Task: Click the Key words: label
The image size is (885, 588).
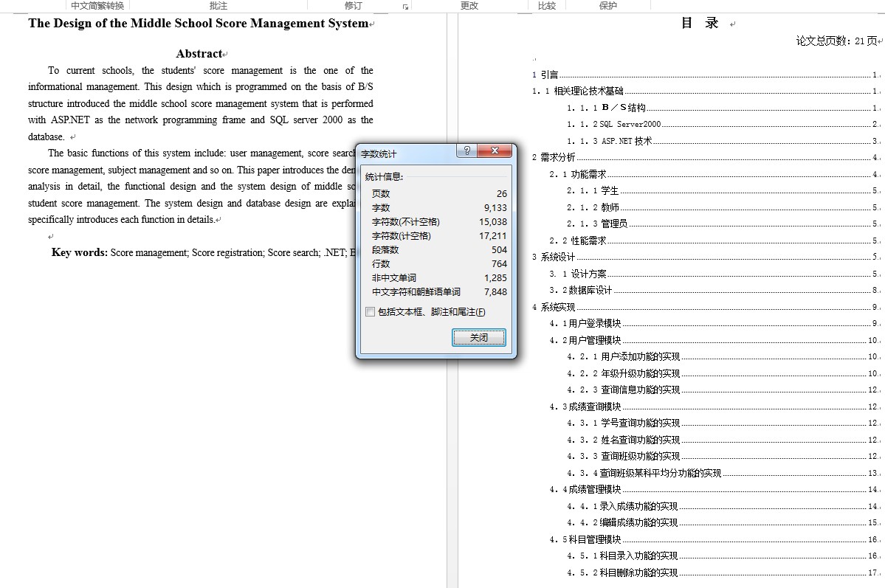Action: pyautogui.click(x=80, y=252)
